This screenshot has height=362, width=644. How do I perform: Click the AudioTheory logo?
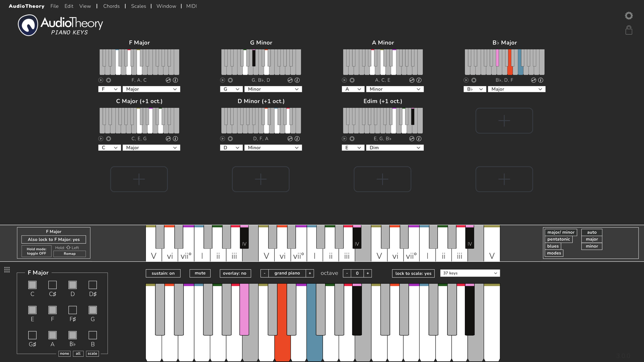28,25
